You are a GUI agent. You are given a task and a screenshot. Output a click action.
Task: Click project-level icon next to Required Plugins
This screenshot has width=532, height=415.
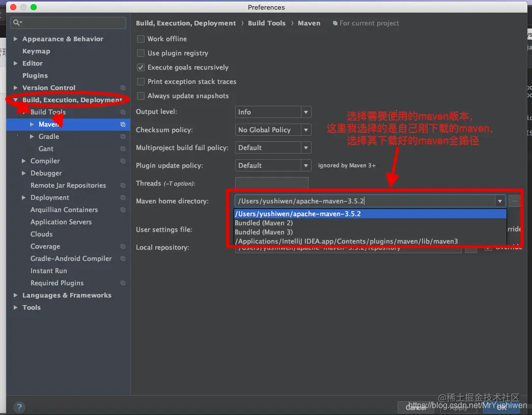(123, 283)
